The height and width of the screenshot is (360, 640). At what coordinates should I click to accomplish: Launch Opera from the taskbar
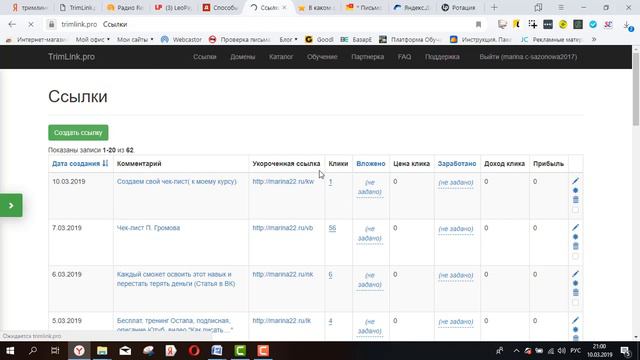(x=194, y=351)
